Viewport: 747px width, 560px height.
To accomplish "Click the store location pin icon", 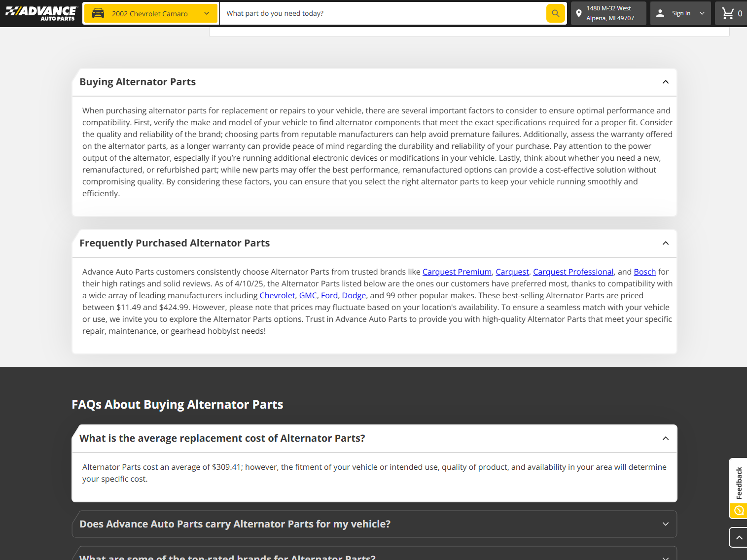I will 579,13.
